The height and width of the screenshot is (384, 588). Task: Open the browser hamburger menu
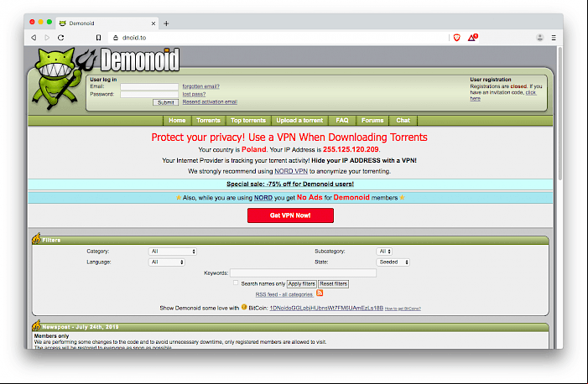[554, 38]
